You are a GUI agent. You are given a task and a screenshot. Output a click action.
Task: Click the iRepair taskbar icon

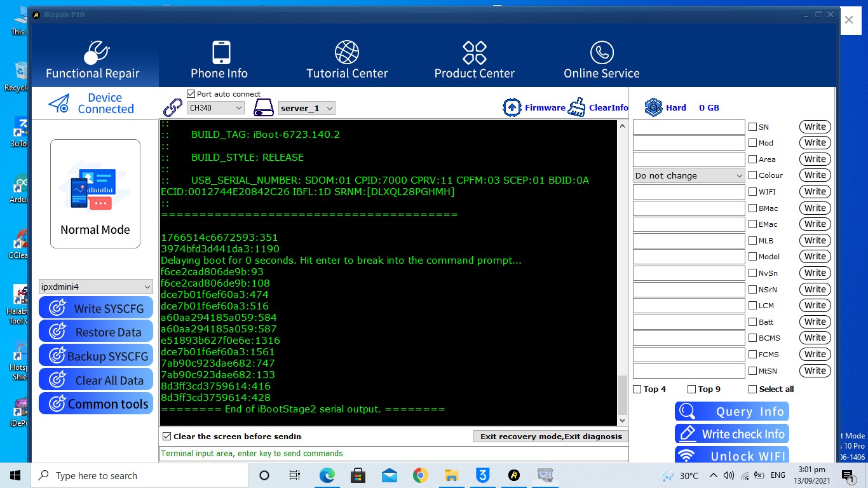pyautogui.click(x=513, y=475)
